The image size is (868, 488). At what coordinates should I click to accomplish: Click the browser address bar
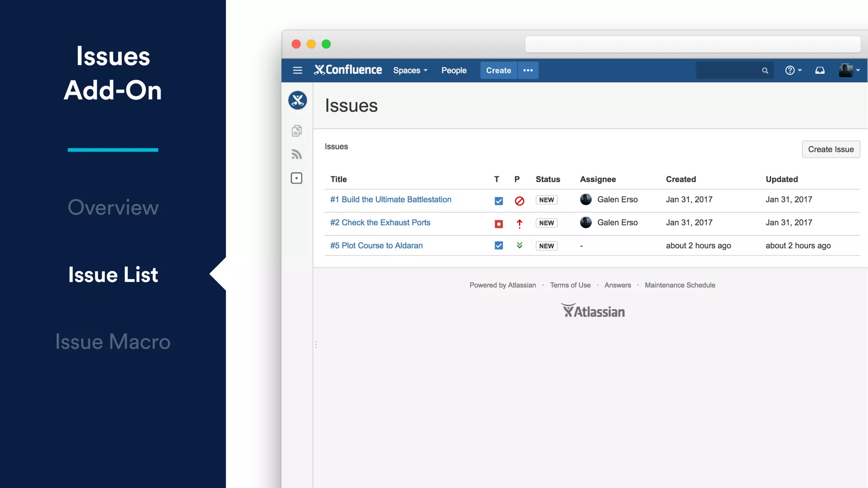coord(693,44)
